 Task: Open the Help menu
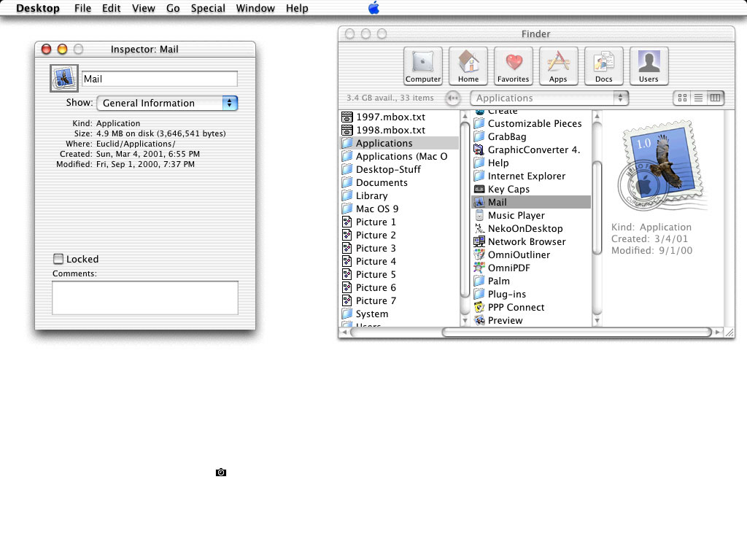pyautogui.click(x=297, y=8)
